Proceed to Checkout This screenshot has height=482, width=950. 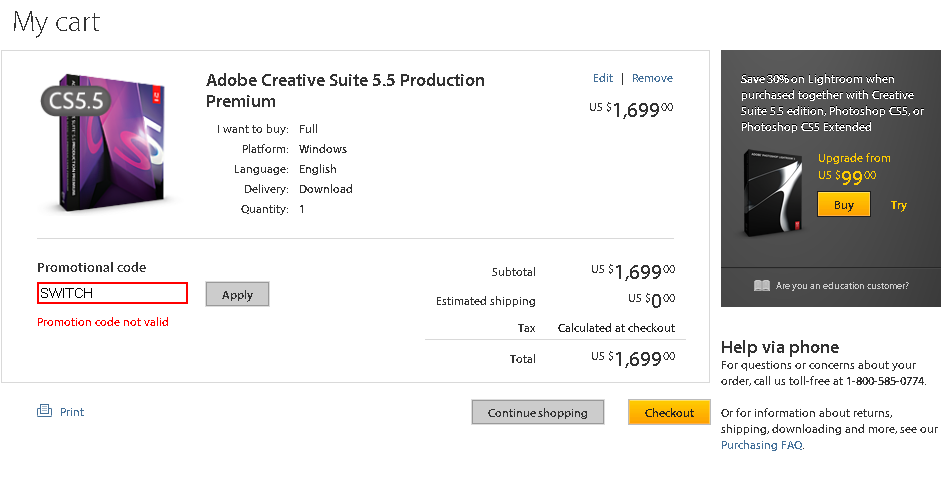point(669,412)
